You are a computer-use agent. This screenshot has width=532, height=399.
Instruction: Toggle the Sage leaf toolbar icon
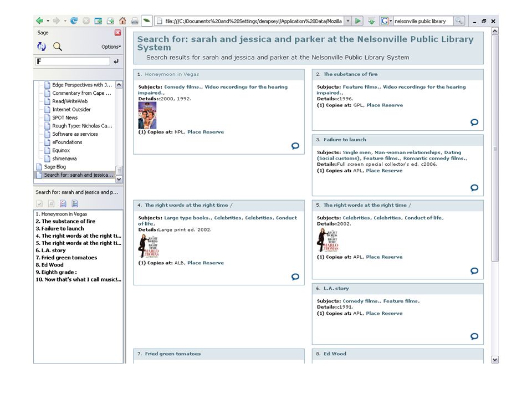[x=146, y=21]
